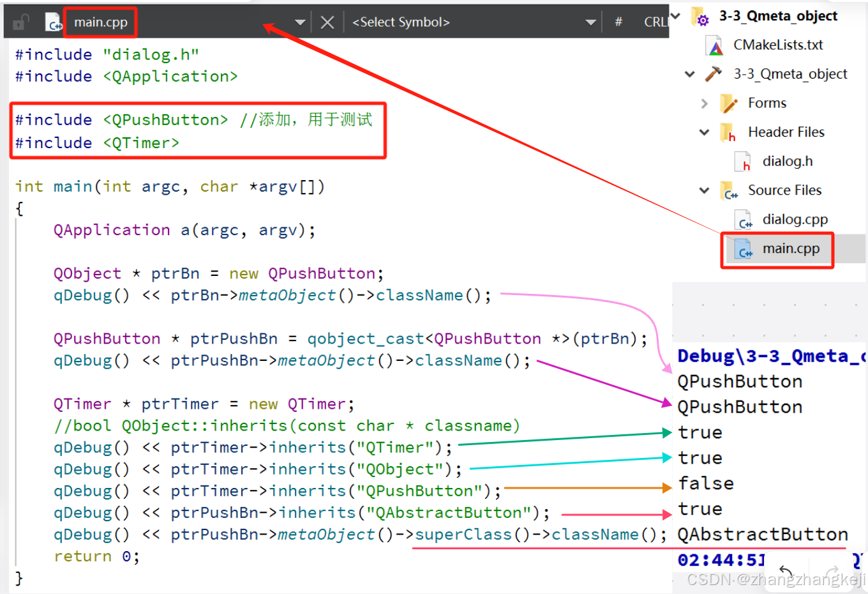Select the 3-3_Qmeta_object root project label
This screenshot has width=868, height=594.
tap(778, 16)
